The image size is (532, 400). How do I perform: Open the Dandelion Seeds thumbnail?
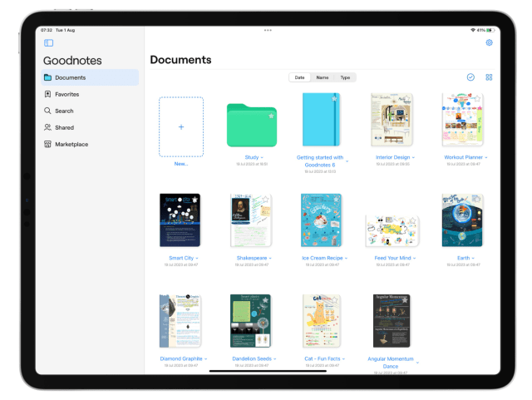[x=250, y=321]
